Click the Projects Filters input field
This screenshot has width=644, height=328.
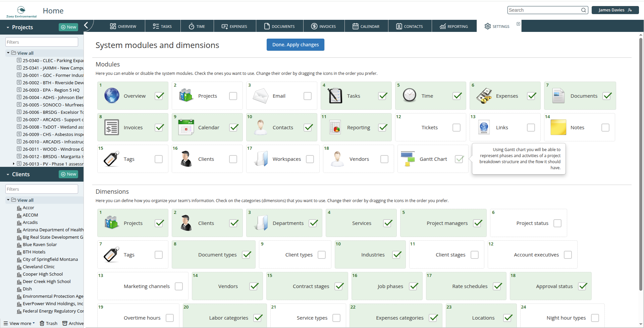click(42, 42)
